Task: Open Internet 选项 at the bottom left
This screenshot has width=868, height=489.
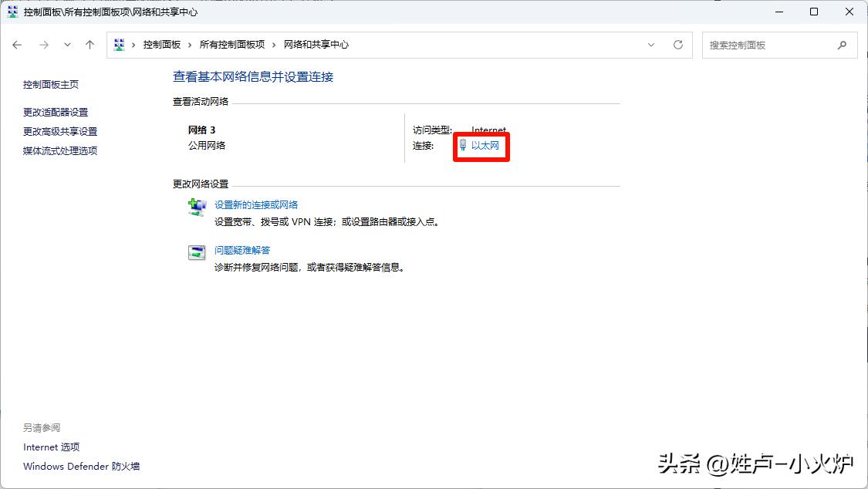Action: (52, 447)
